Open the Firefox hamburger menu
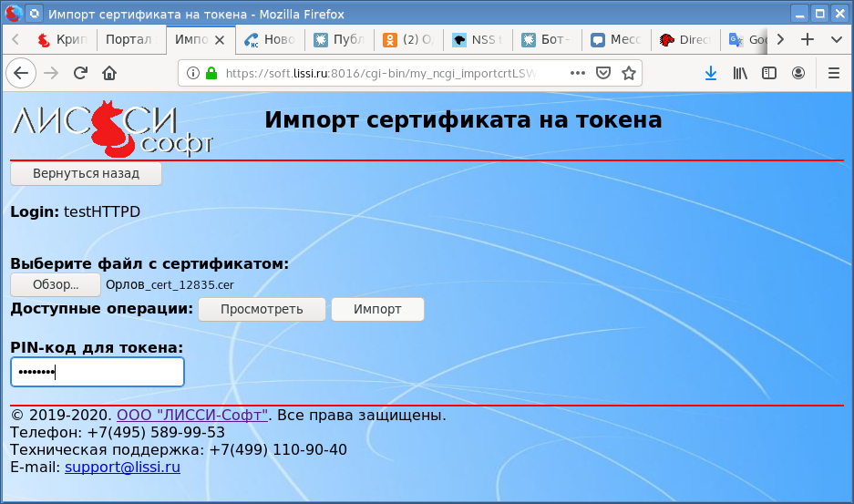854x504 pixels. [x=833, y=73]
